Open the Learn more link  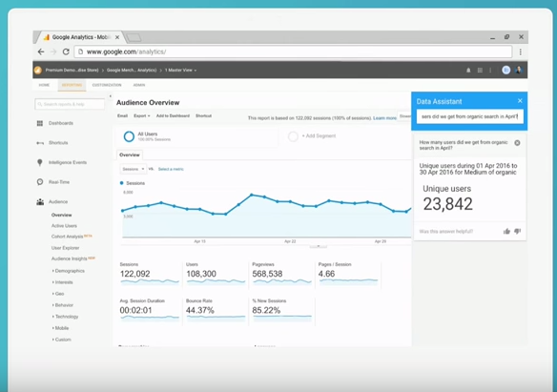[x=384, y=118]
